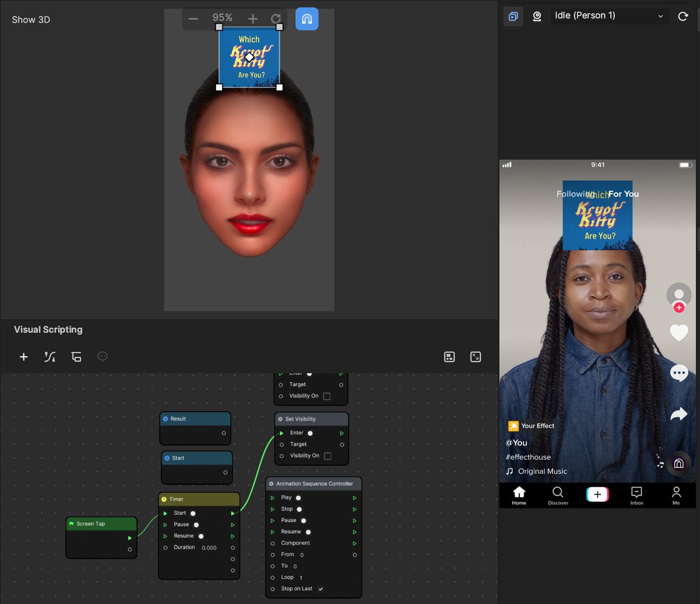Click the group frame icon in Visual Scripting
Viewport: 700px width, 604px height.
tap(76, 357)
